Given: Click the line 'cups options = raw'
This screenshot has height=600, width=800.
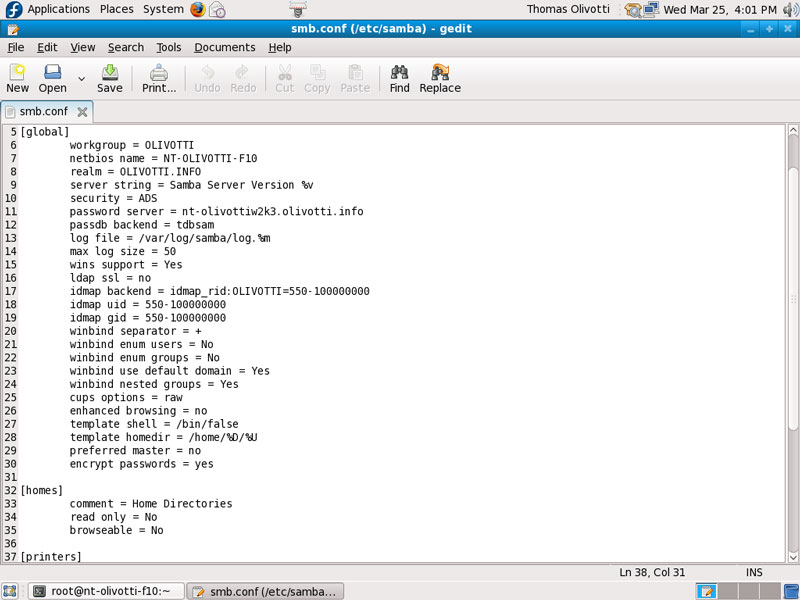Looking at the screenshot, I should pyautogui.click(x=126, y=397).
